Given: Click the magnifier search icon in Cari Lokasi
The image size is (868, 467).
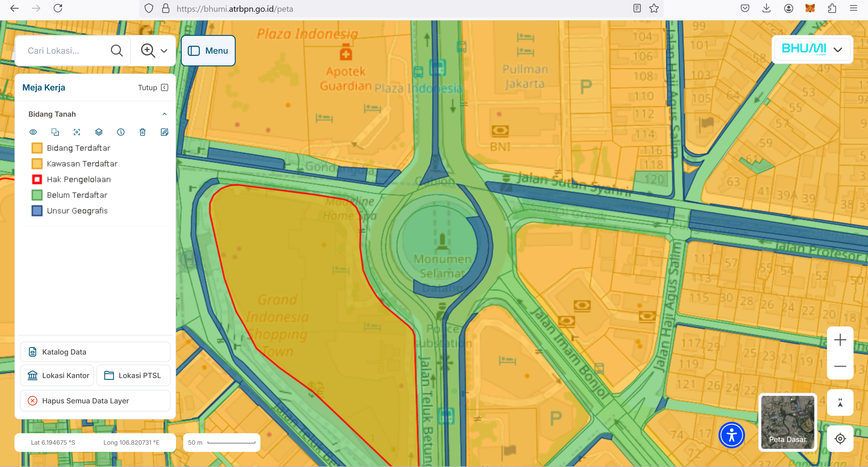Looking at the screenshot, I should pyautogui.click(x=117, y=51).
